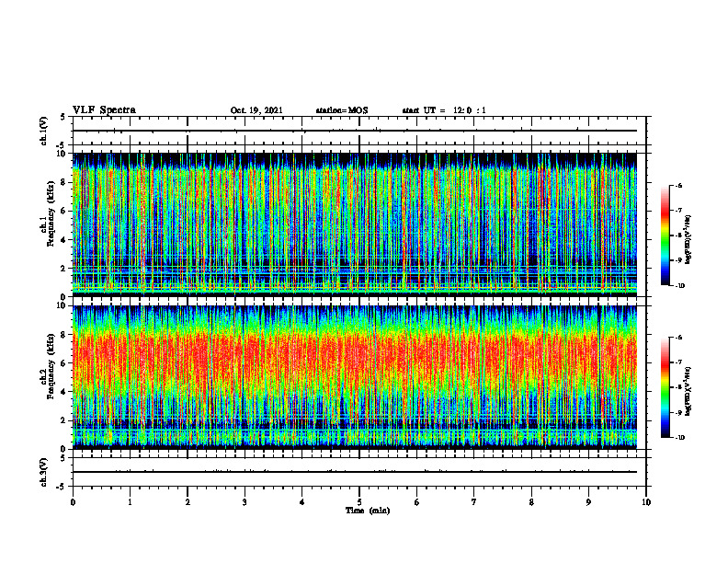728x563 pixels.
Task: Click the "ch.1(V)" axis label
Action: [44, 131]
